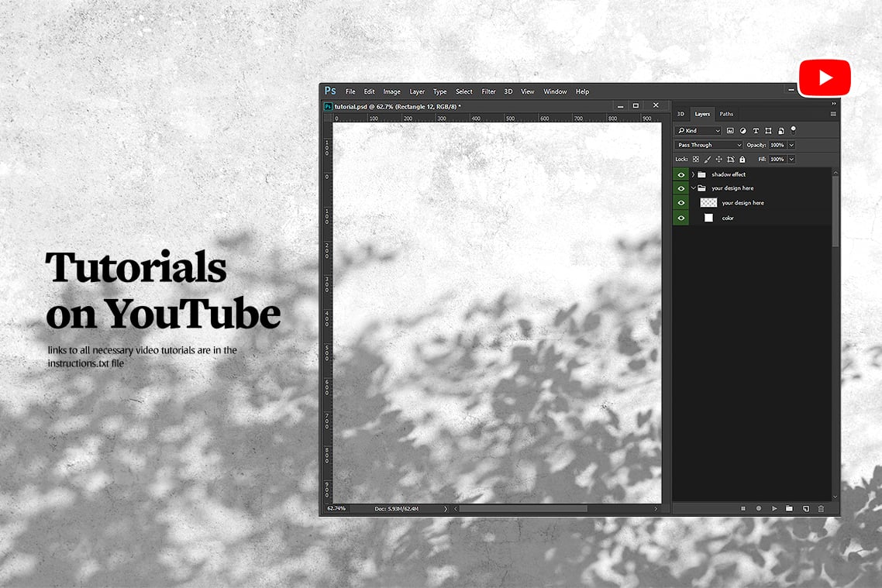Toggle visibility of the color layer
The width and height of the screenshot is (882, 588).
coord(680,218)
